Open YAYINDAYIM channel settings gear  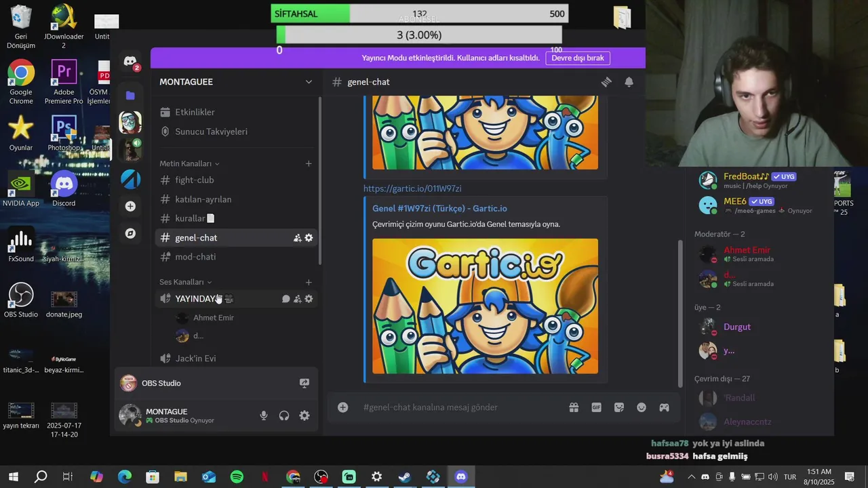click(309, 299)
